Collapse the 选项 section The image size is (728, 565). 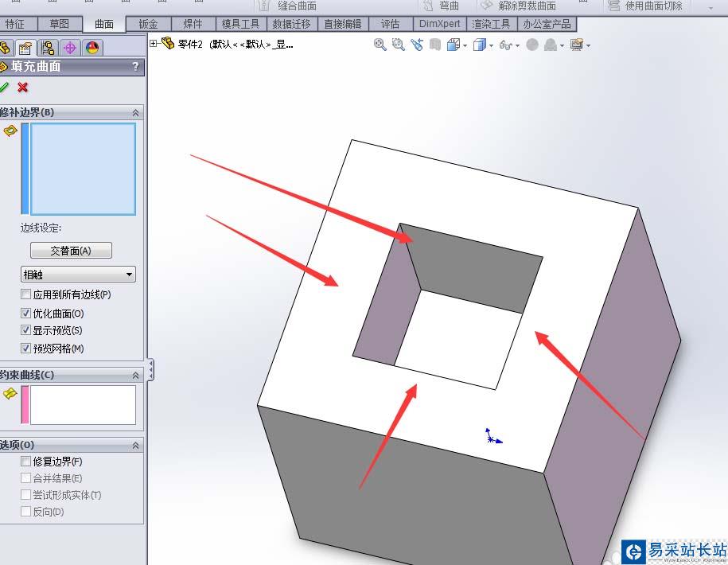point(135,445)
